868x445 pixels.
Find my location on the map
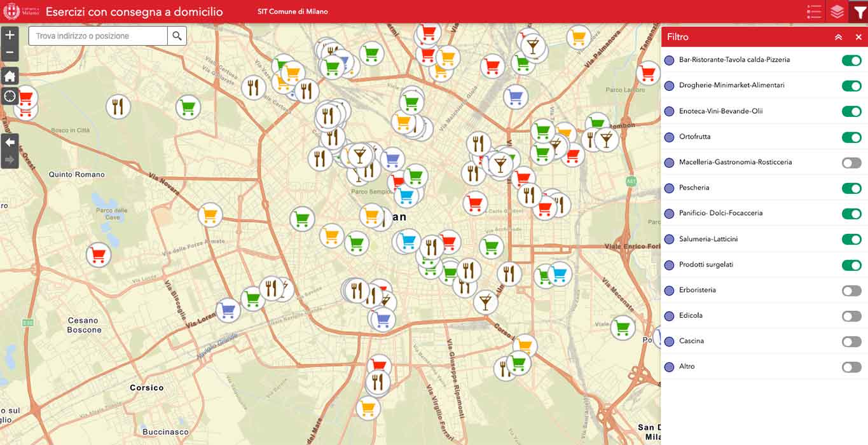pyautogui.click(x=10, y=97)
